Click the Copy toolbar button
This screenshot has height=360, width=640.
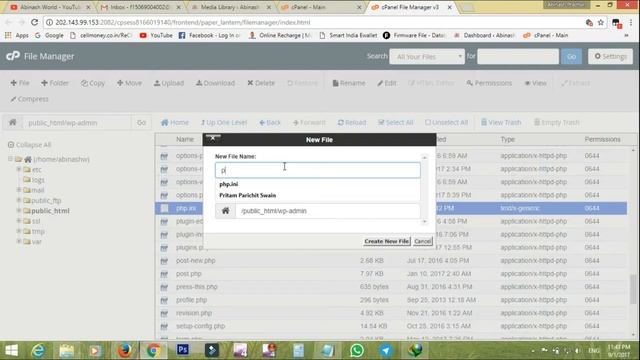(x=93, y=83)
